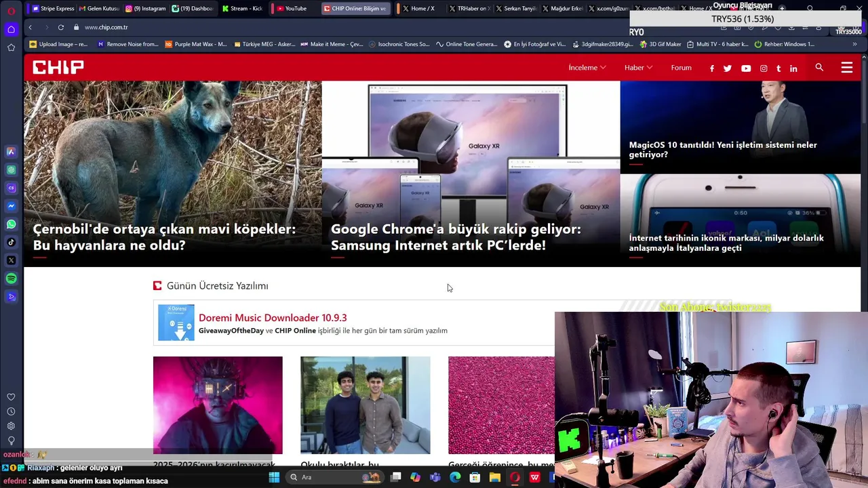The width and height of the screenshot is (868, 488).
Task: Open the CHIP site search magnifier
Action: (x=819, y=67)
